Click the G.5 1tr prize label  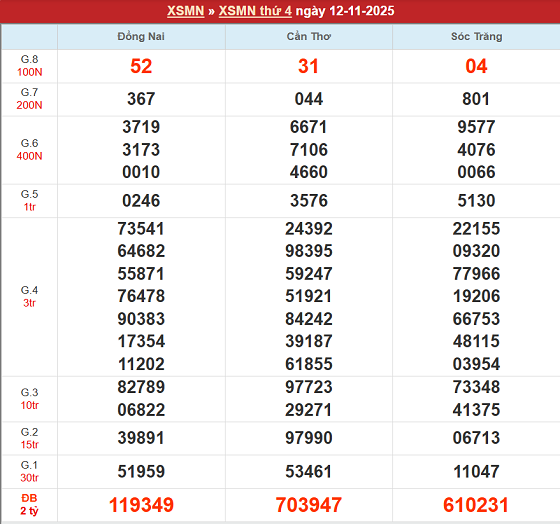coord(30,200)
